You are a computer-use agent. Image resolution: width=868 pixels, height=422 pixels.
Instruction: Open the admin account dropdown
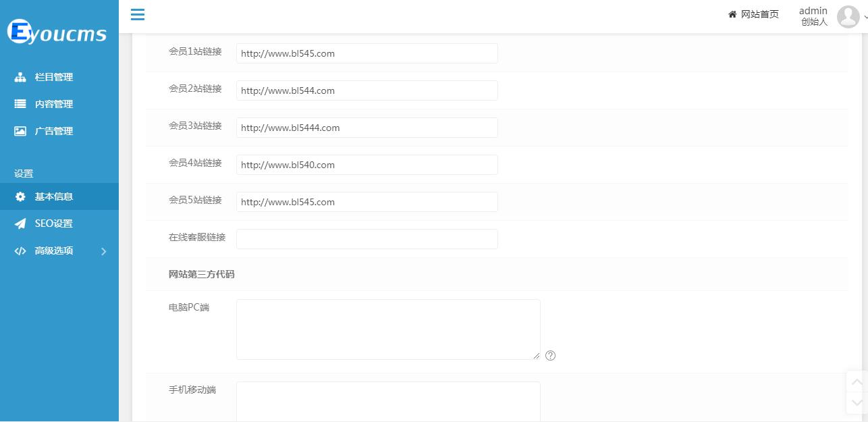(865, 17)
